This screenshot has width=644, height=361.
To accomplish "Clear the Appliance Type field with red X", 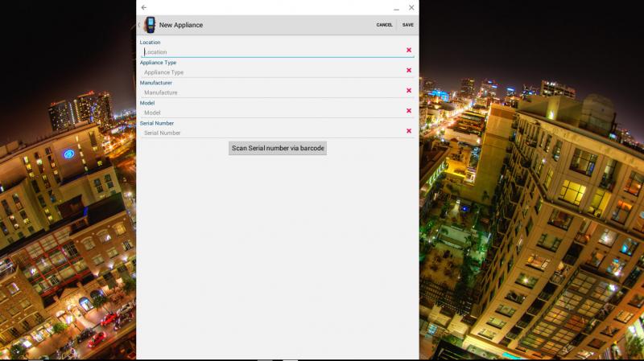I will pos(409,70).
